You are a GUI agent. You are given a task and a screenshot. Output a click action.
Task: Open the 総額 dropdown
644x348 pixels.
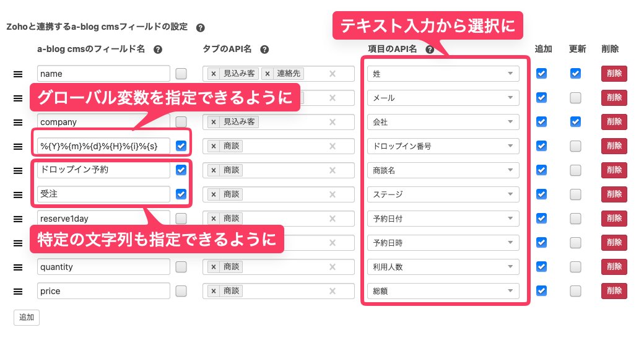443,291
